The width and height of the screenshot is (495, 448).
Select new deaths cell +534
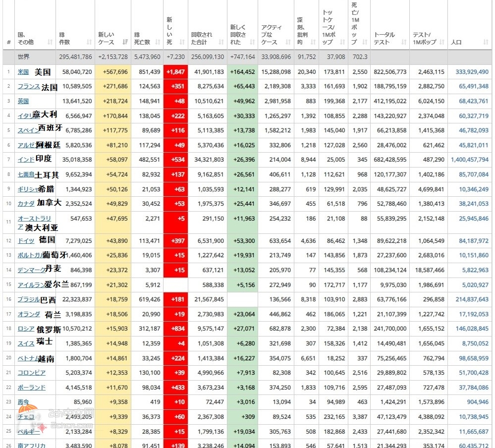pyautogui.click(x=175, y=160)
